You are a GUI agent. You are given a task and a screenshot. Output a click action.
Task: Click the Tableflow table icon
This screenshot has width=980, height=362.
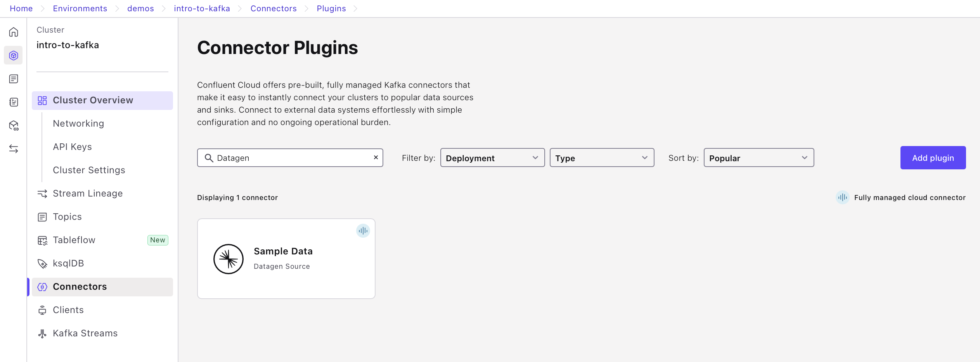click(x=42, y=240)
